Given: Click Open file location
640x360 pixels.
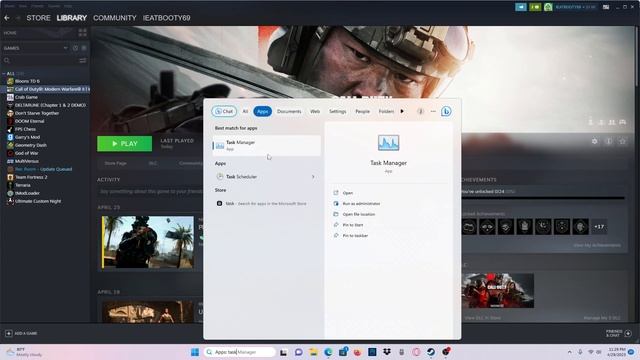Looking at the screenshot, I should tap(359, 214).
